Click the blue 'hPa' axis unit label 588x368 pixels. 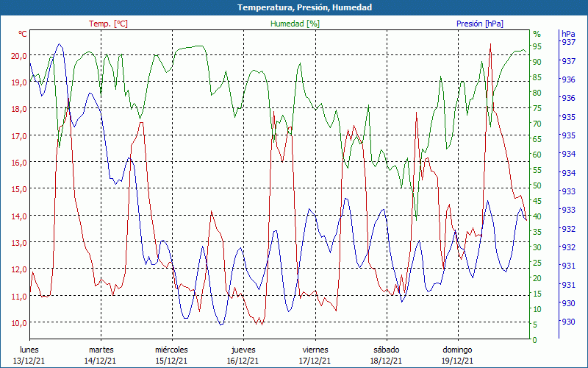[568, 34]
